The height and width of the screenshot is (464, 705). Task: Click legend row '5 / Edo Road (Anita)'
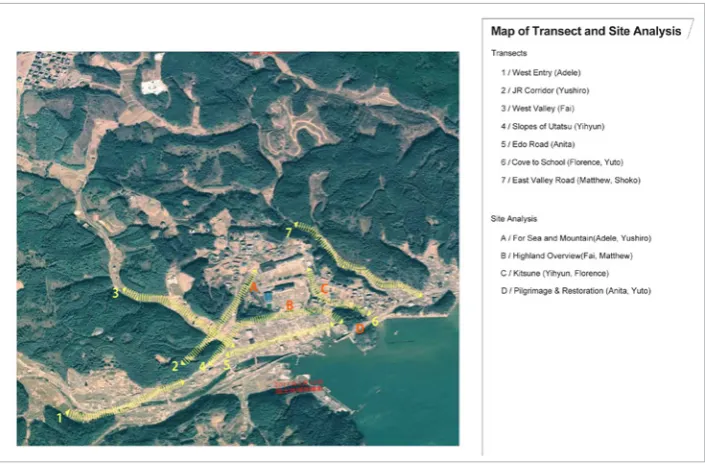(538, 144)
